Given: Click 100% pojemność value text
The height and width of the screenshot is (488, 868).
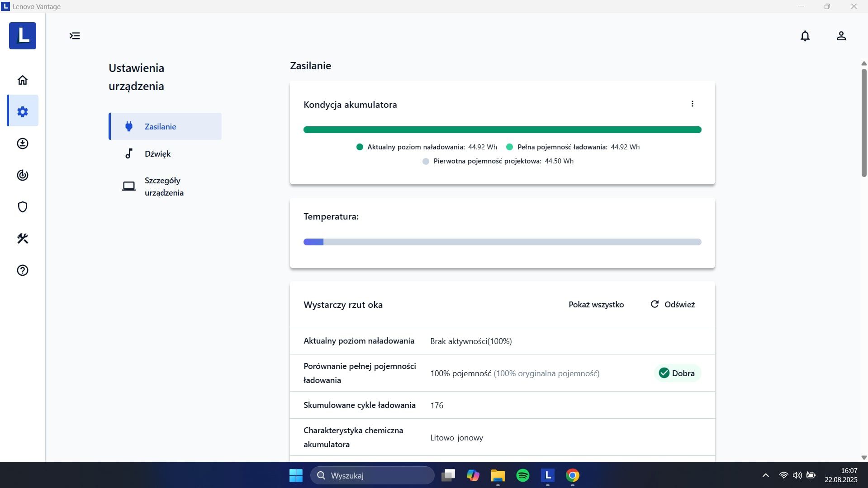Looking at the screenshot, I should [460, 373].
